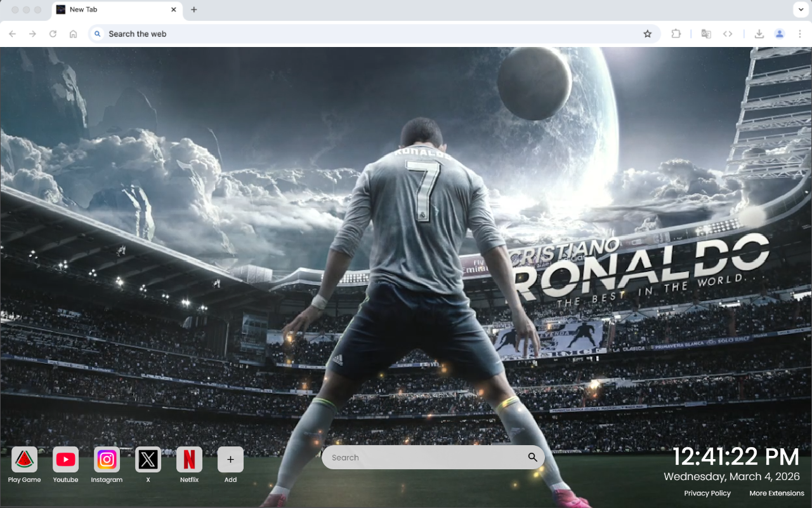Open a new tab with the plus button
This screenshot has width=812, height=508.
point(194,10)
